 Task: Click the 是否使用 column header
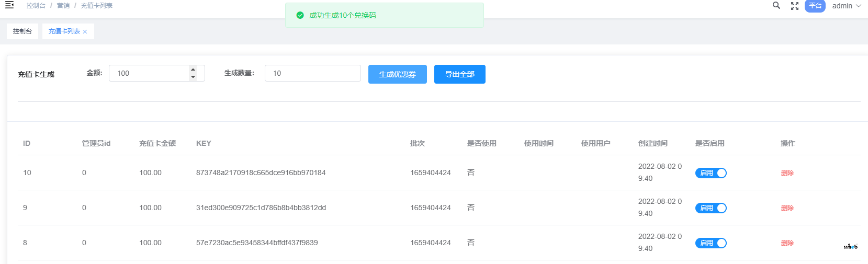pos(482,143)
